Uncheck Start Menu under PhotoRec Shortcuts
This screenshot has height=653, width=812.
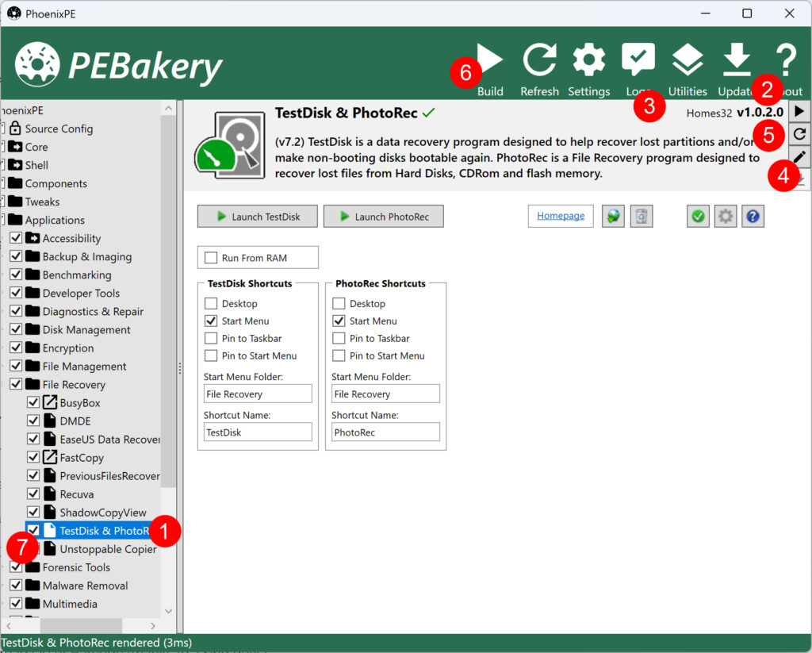339,321
